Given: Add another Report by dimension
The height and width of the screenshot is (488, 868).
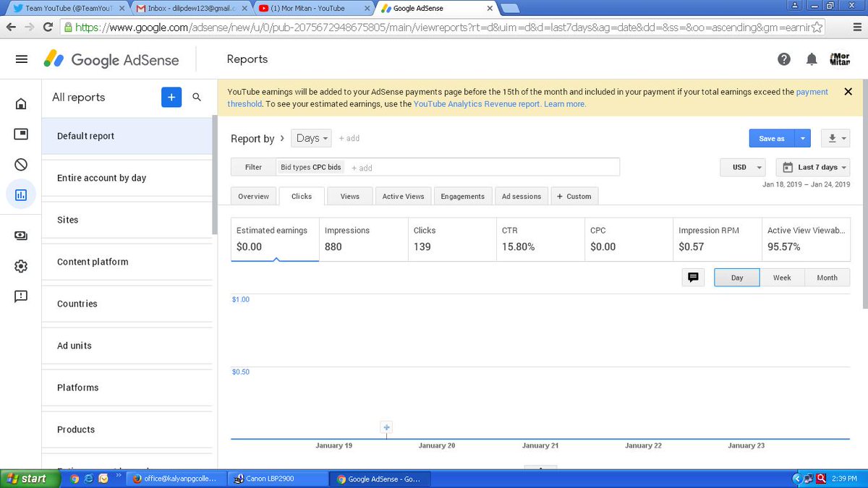Looking at the screenshot, I should click(349, 138).
